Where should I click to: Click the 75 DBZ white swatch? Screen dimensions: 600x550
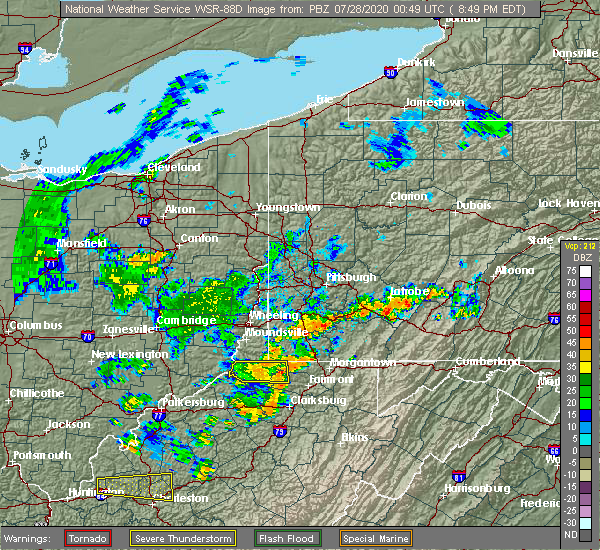pos(585,271)
